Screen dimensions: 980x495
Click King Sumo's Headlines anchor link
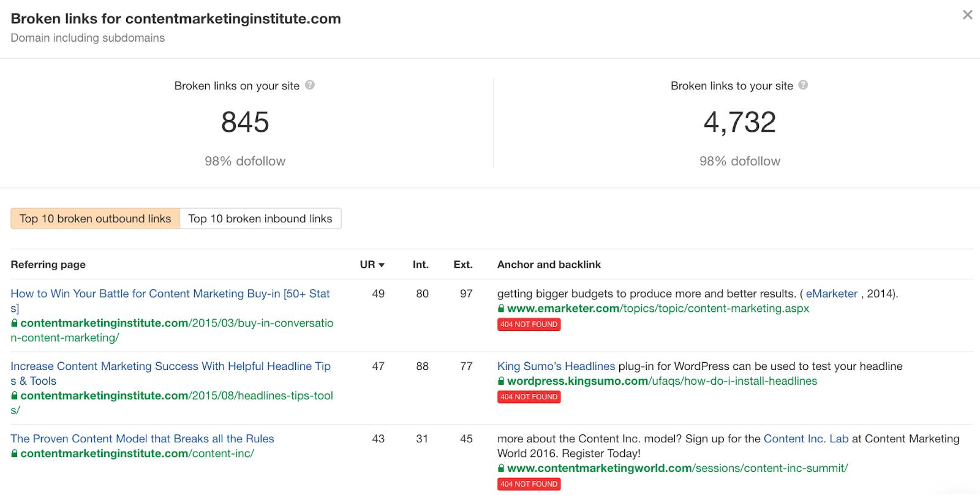556,366
